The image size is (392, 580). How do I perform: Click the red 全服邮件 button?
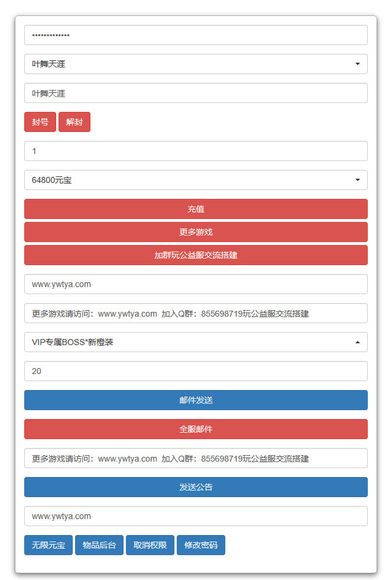(x=196, y=429)
